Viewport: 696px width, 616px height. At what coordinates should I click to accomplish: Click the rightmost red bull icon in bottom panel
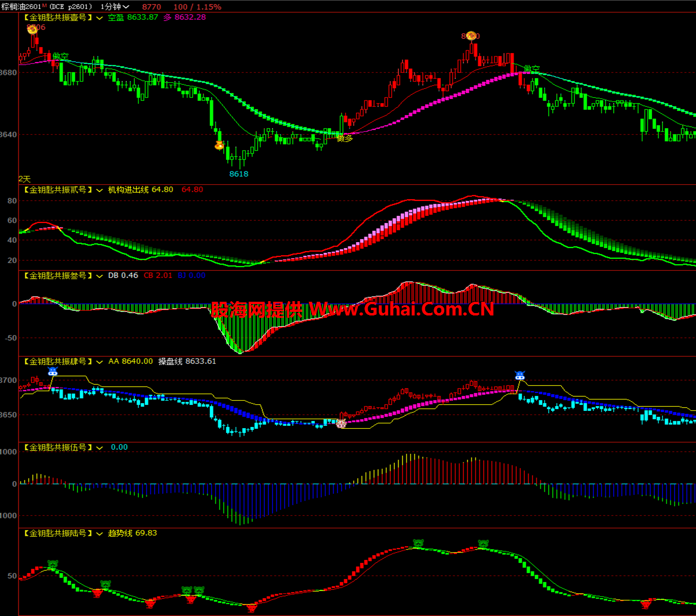pos(646,605)
